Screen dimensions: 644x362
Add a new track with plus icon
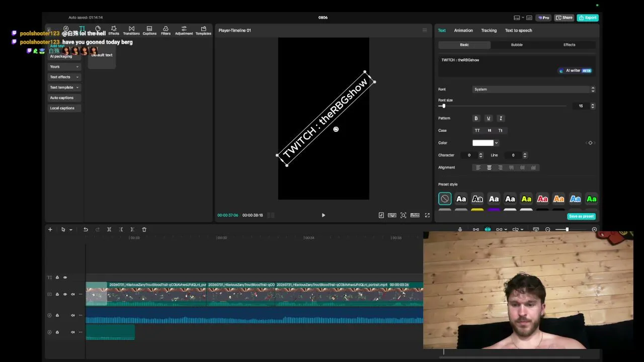tap(50, 229)
